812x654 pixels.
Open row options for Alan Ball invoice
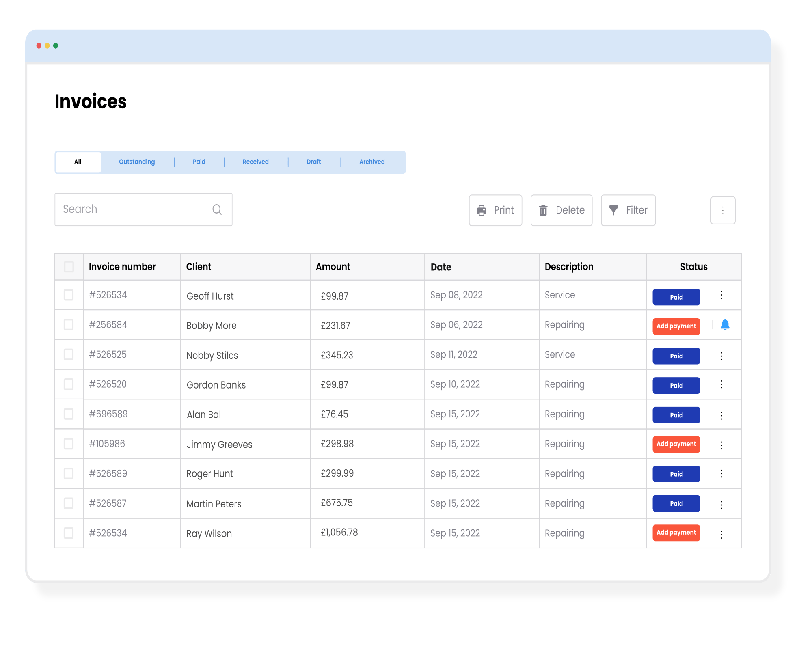tap(721, 415)
